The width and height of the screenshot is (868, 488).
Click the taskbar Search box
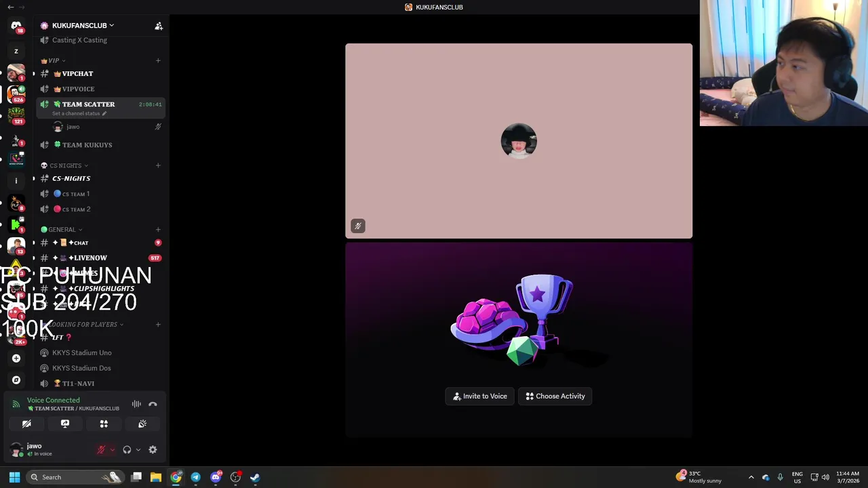pos(76,477)
